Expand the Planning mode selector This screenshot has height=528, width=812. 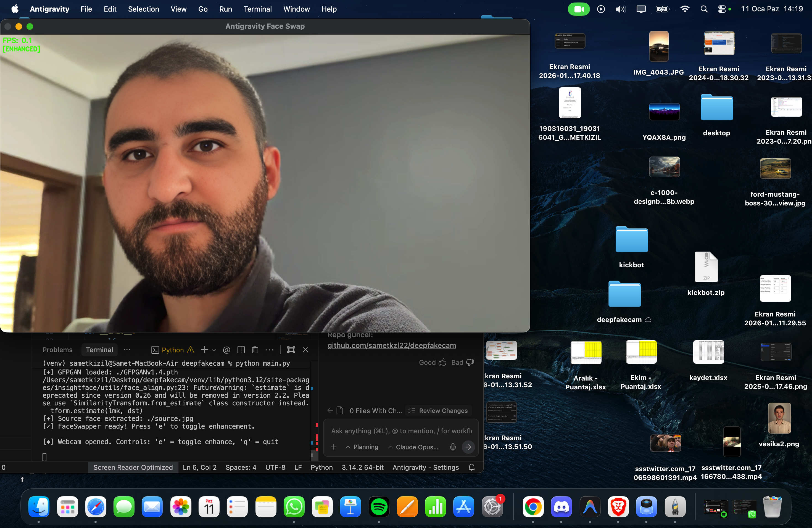362,447
